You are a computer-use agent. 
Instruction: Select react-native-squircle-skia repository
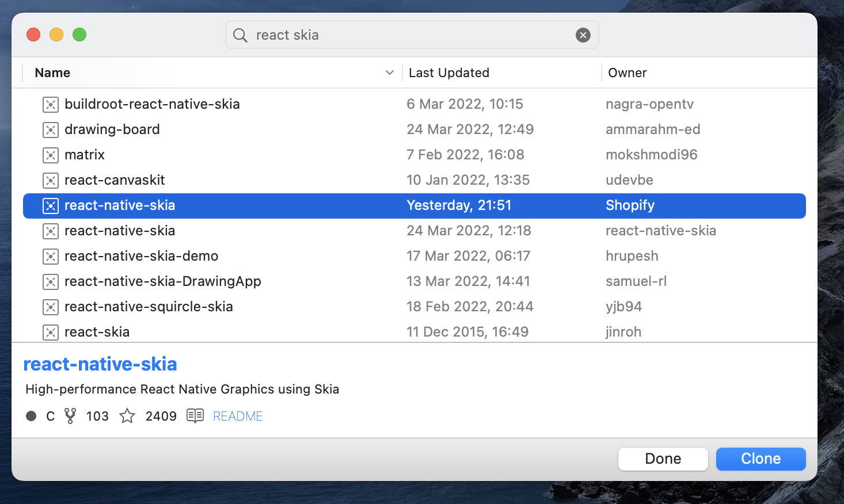pyautogui.click(x=415, y=307)
